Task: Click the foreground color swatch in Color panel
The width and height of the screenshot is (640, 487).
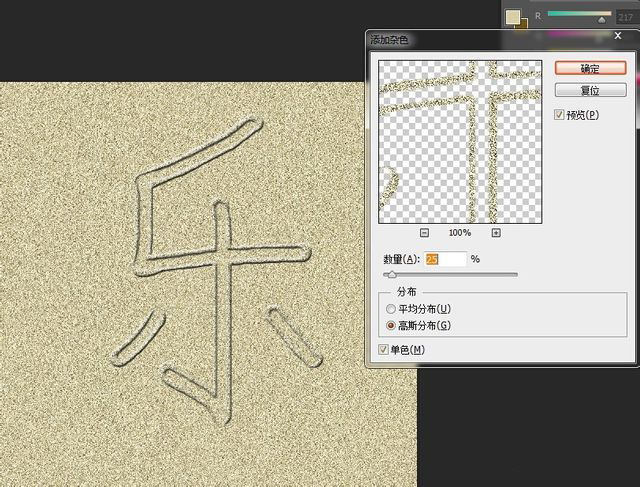Action: pos(512,17)
